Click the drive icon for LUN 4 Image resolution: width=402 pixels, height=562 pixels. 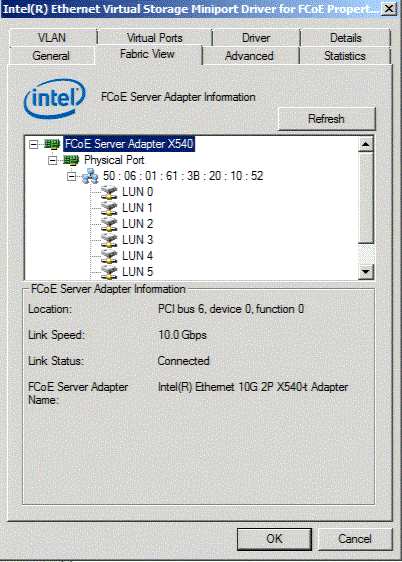coord(109,256)
